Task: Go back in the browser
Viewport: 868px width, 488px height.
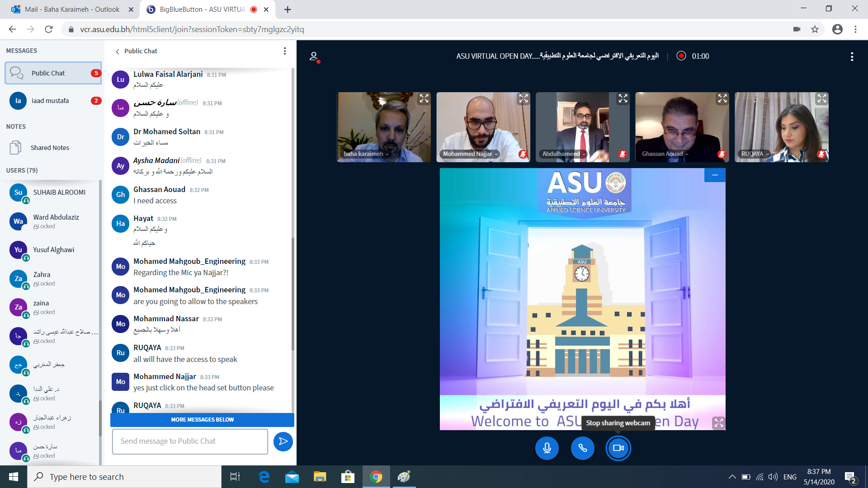Action: point(12,29)
